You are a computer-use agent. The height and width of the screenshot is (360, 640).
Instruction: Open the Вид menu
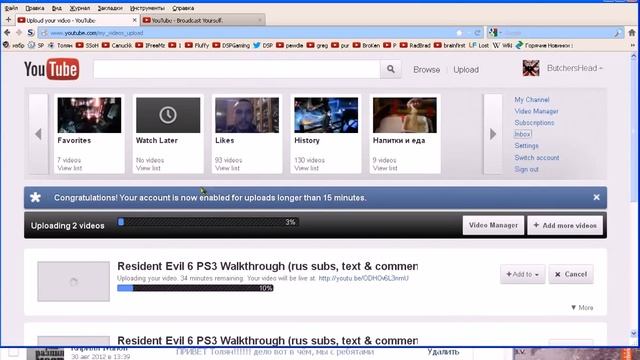[57, 8]
